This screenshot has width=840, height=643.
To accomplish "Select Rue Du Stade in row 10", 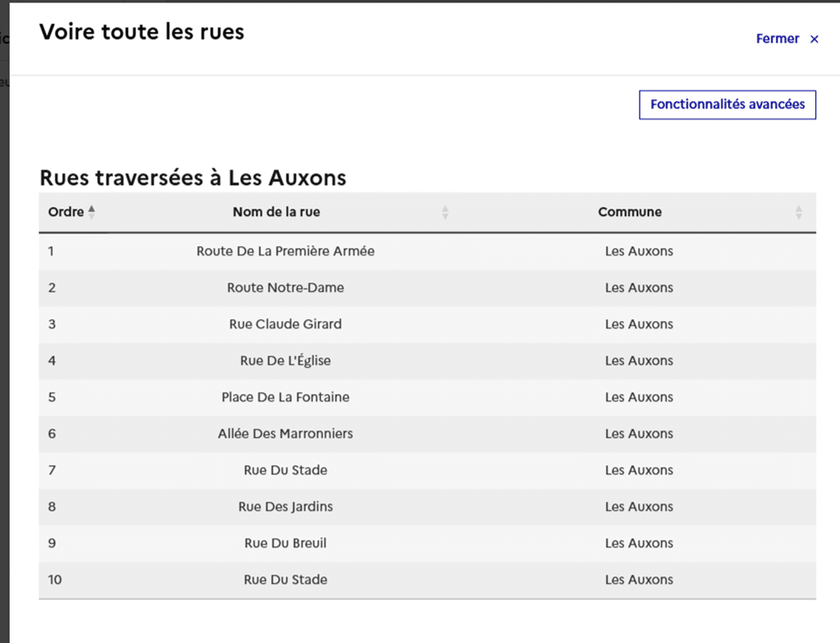I will click(x=286, y=579).
